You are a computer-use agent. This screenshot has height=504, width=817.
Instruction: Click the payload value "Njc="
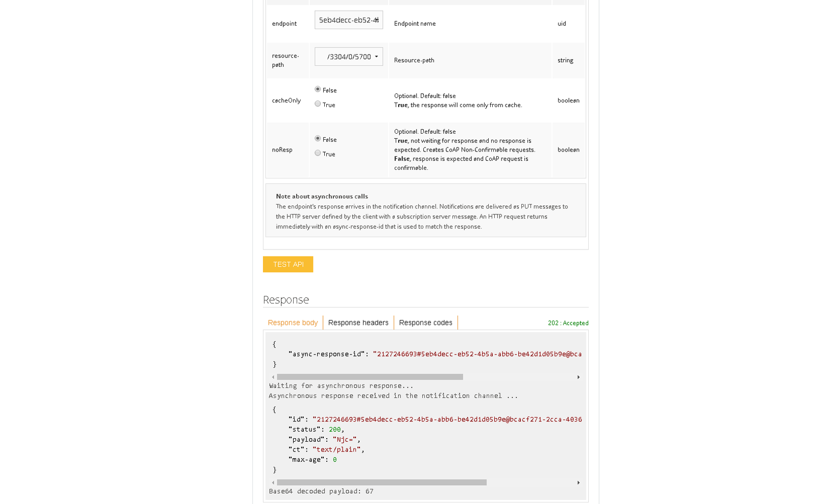click(344, 439)
